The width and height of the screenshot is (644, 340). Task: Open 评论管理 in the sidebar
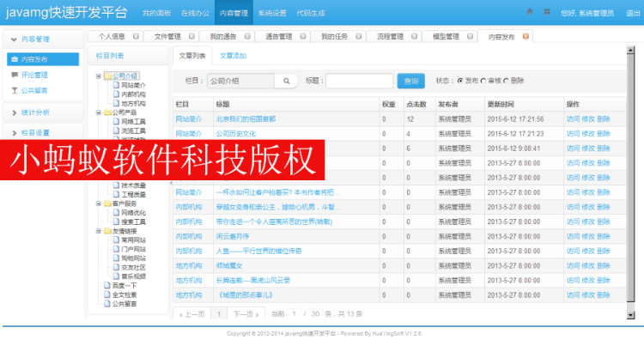coord(34,75)
